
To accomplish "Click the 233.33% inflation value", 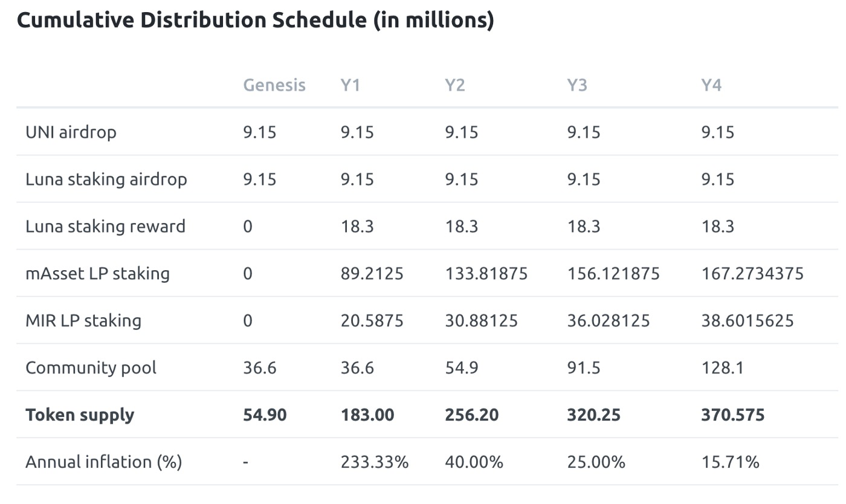I will [x=374, y=462].
